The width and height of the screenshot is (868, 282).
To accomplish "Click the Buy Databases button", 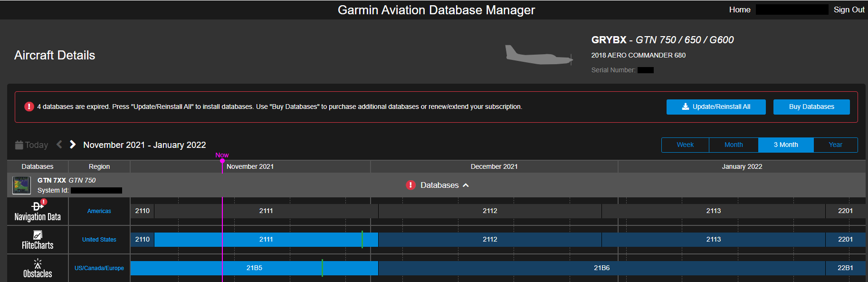I will [811, 107].
